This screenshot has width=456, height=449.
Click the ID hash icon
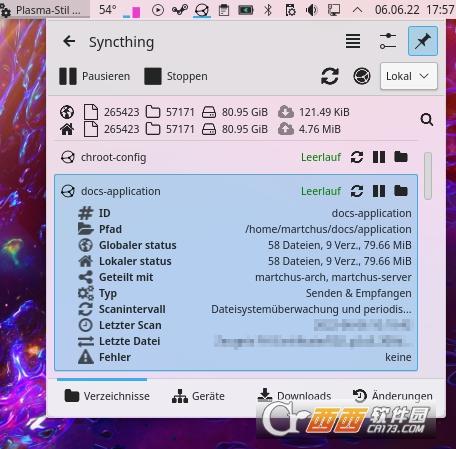coord(86,213)
